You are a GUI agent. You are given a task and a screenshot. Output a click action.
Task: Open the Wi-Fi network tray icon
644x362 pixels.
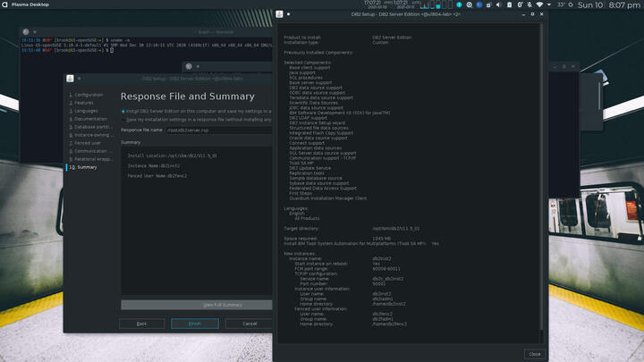tap(539, 5)
